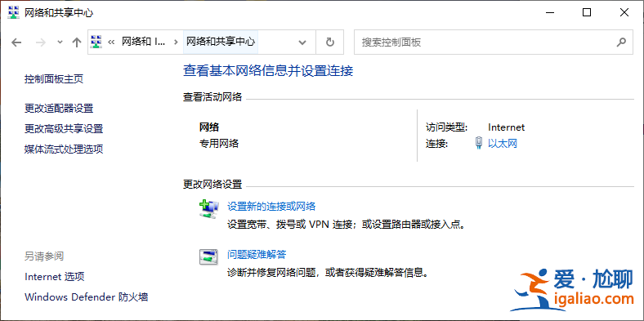Expand the address bar history dropdown

[x=302, y=42]
